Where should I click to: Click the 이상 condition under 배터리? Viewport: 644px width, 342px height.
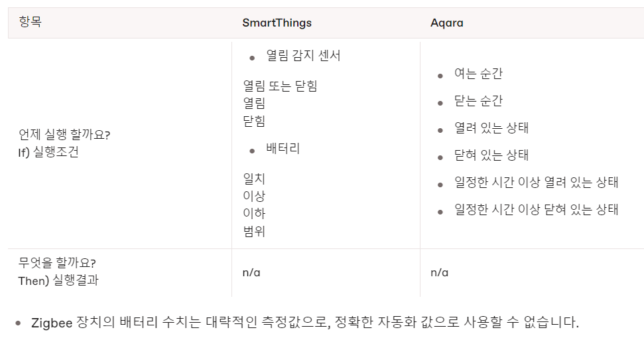point(254,196)
